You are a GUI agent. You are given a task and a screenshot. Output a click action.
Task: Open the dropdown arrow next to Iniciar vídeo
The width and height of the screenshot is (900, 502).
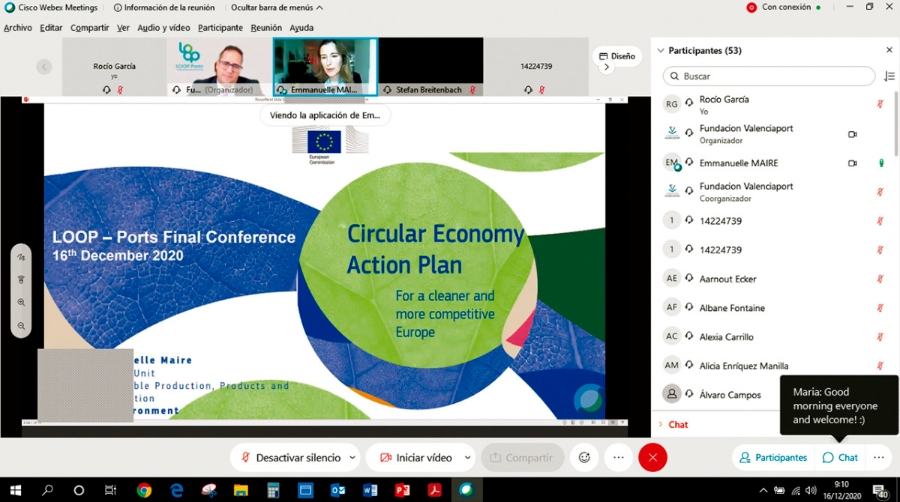tap(467, 457)
